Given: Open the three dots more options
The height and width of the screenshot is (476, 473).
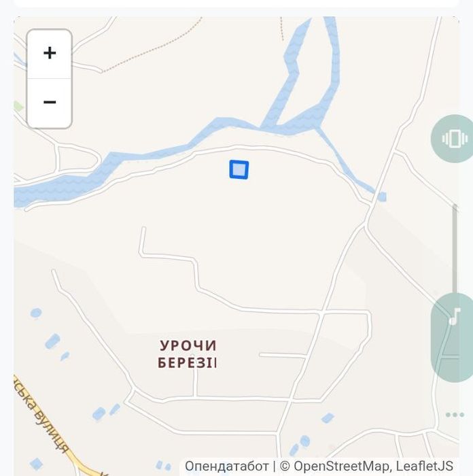Looking at the screenshot, I should (455, 415).
